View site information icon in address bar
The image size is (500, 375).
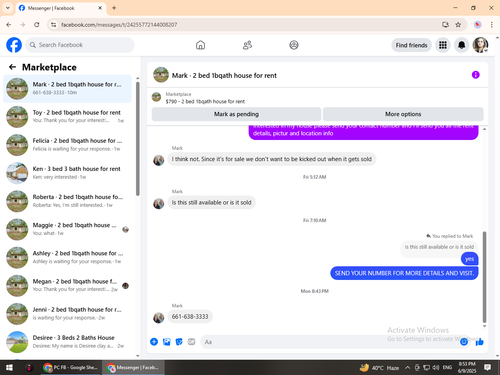click(53, 25)
